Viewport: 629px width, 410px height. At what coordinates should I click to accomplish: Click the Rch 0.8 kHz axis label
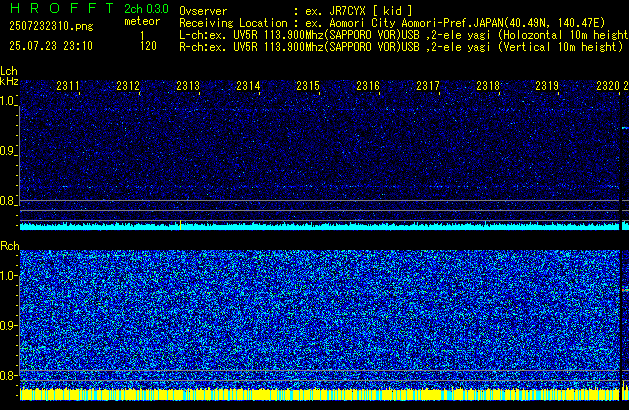pos(8,375)
